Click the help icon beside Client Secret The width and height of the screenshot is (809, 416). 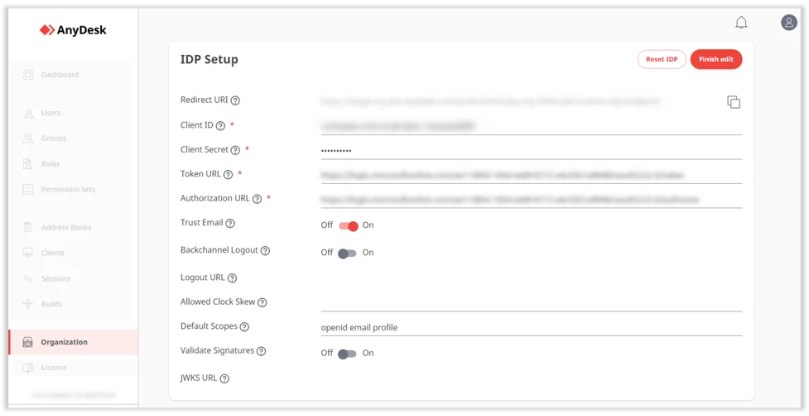(x=236, y=150)
